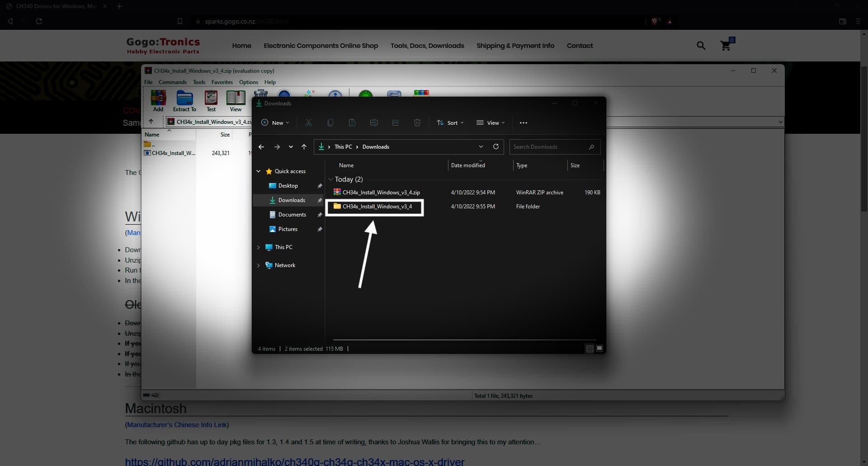This screenshot has width=868, height=466.
Task: Open WinRAR path dropdown arrow
Action: [780, 122]
